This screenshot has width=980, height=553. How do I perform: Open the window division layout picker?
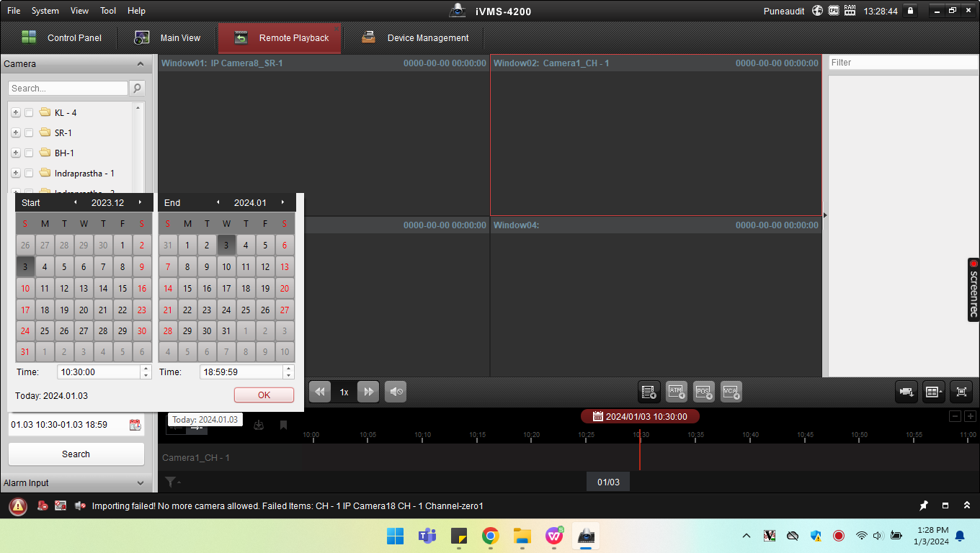tap(934, 392)
